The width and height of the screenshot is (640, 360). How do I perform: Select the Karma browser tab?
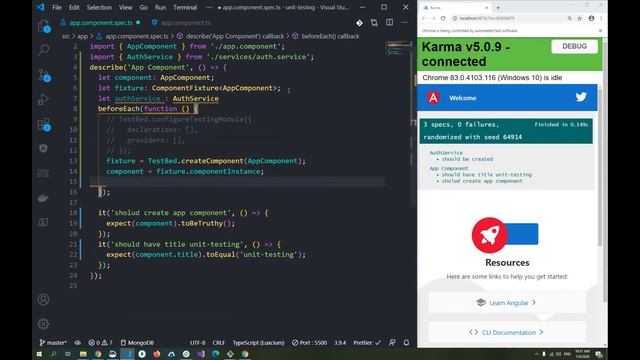[455, 8]
